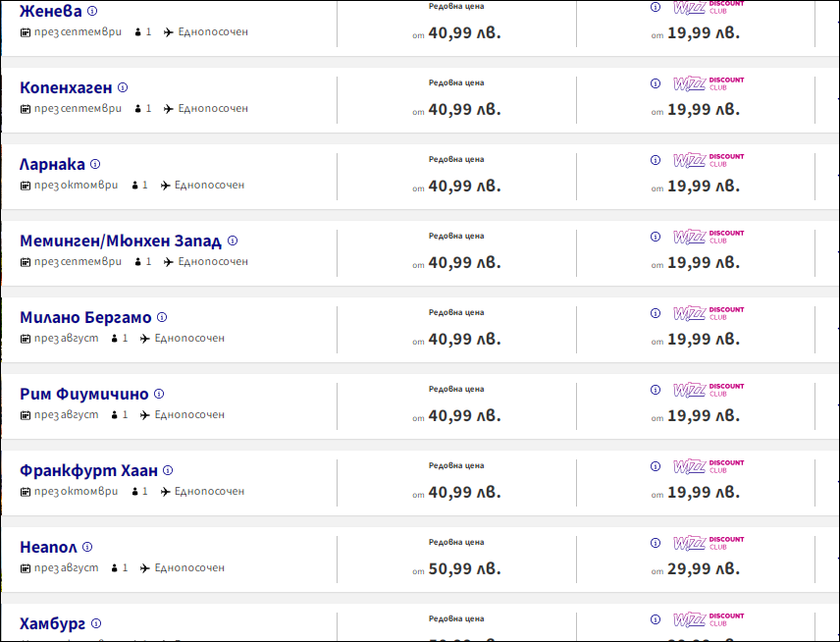Click Wizz Discount Club logo in Милано Бергамо row
840x642 pixels.
click(x=709, y=313)
